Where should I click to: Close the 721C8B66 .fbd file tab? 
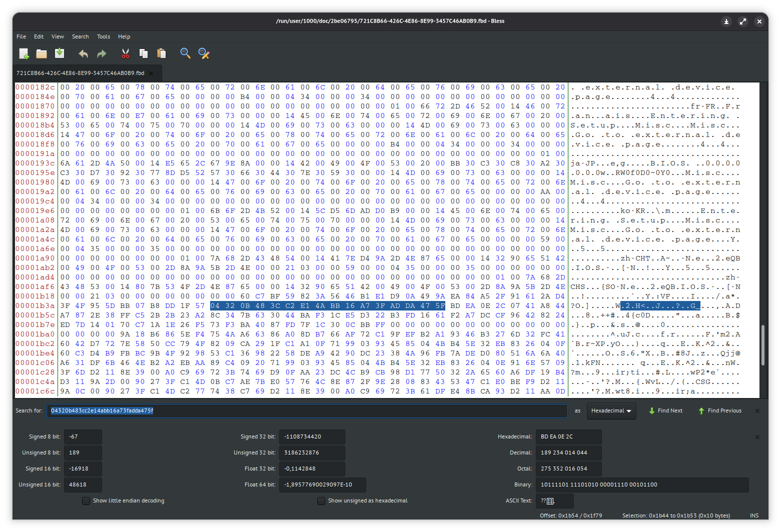point(152,73)
